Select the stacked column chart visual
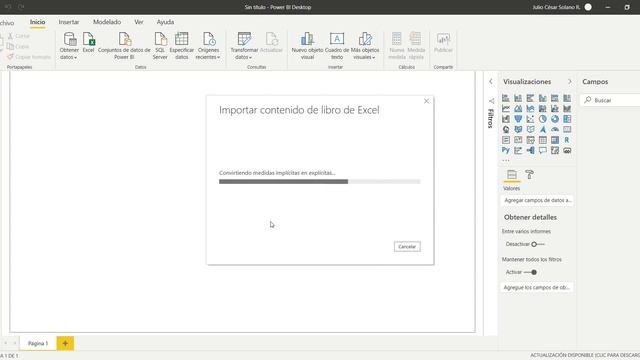The height and width of the screenshot is (360, 640). click(x=518, y=98)
